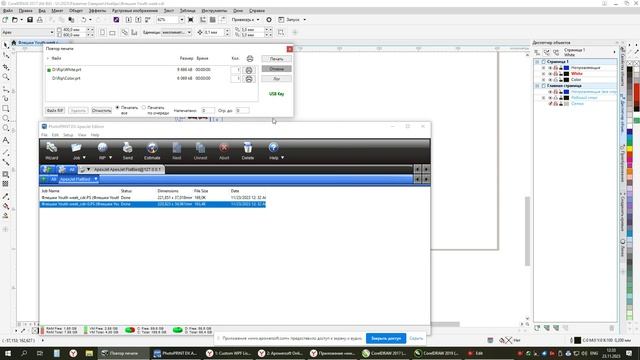640x360 pixels.
Task: Click the Undo icon in CorelDRAW toolbar
Action: click(x=84, y=20)
